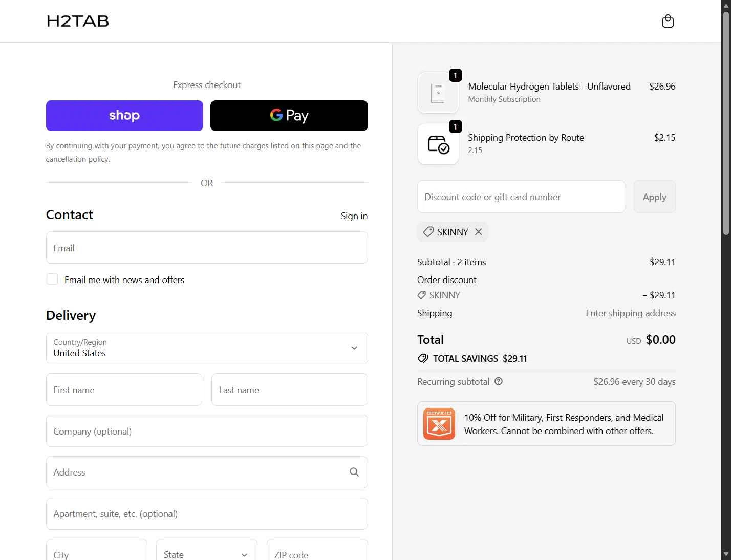Click the Sign in link
The height and width of the screenshot is (560, 731).
tap(354, 216)
